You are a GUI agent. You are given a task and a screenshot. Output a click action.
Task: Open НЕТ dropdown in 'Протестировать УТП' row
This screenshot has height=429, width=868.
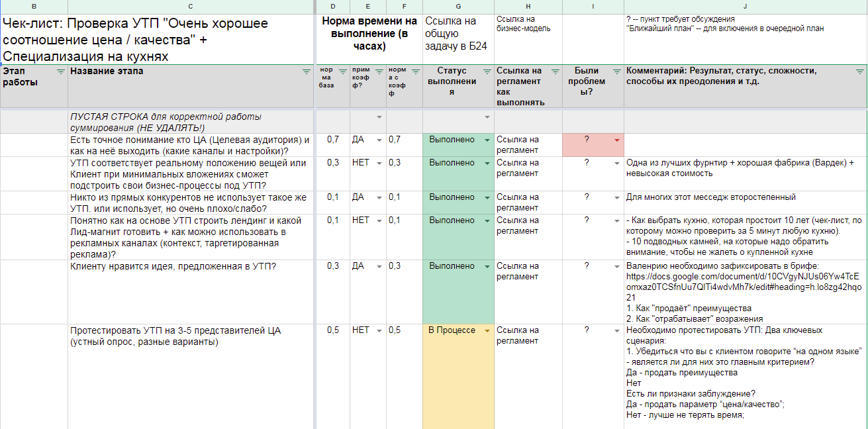379,331
